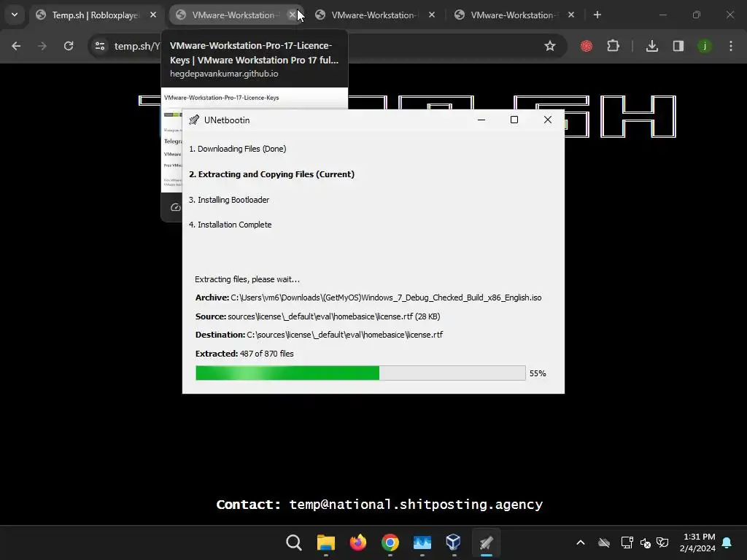Close the UNetbootin window

[548, 120]
